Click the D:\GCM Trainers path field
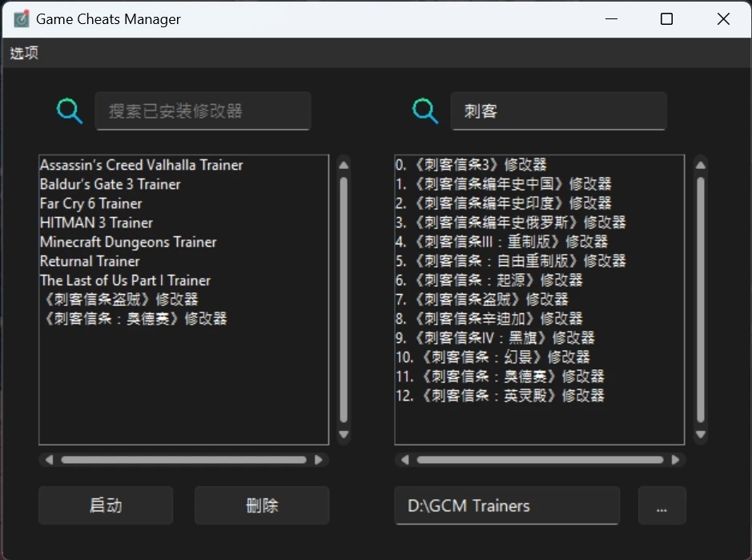The image size is (752, 560). tap(507, 506)
